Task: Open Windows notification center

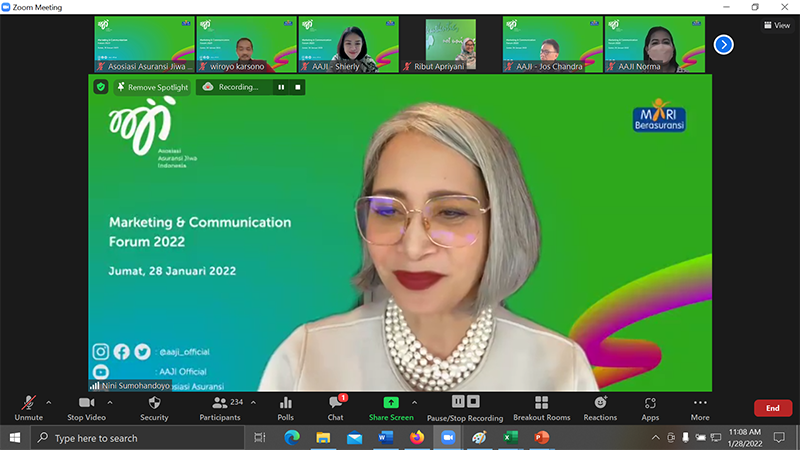Action: tap(779, 438)
